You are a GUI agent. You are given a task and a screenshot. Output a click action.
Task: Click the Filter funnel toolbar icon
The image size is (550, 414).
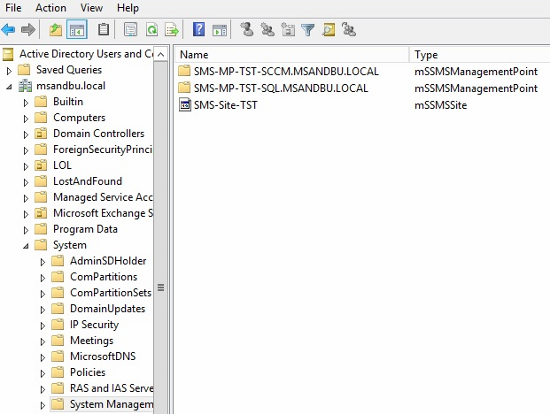308,30
